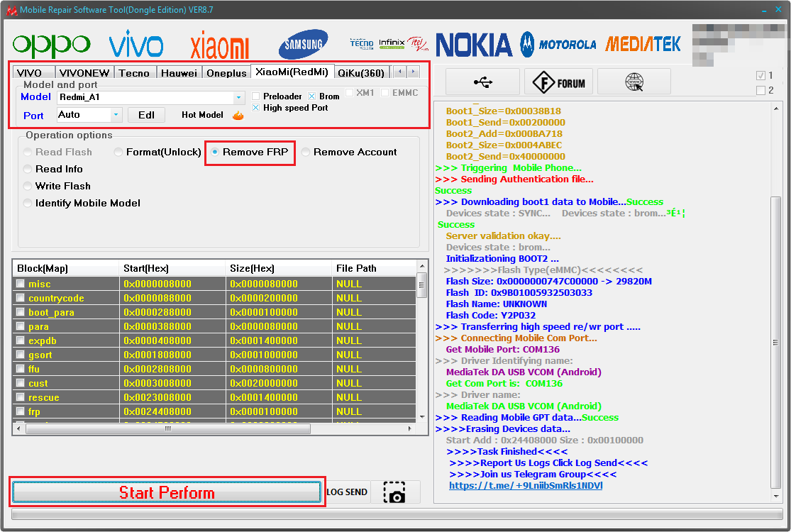The image size is (791, 532).
Task: Click log panel scroll down arrow
Action: click(x=775, y=497)
